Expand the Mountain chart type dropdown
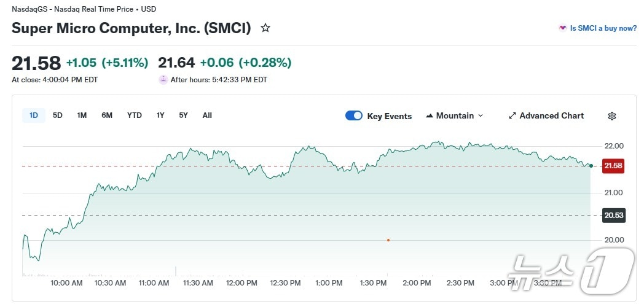 point(481,116)
